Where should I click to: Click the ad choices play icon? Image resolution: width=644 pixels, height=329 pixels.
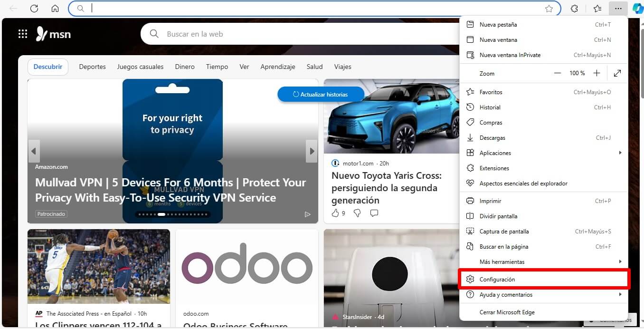(x=307, y=214)
